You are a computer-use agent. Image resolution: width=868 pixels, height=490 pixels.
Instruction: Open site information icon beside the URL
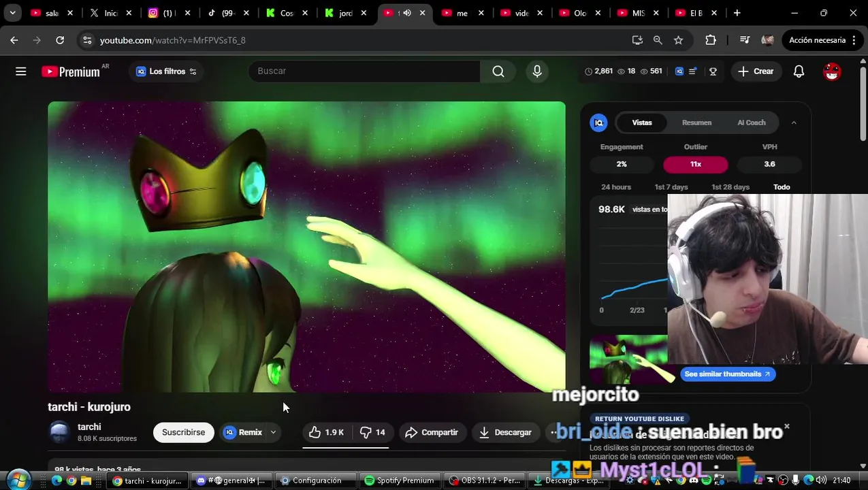[x=87, y=40]
